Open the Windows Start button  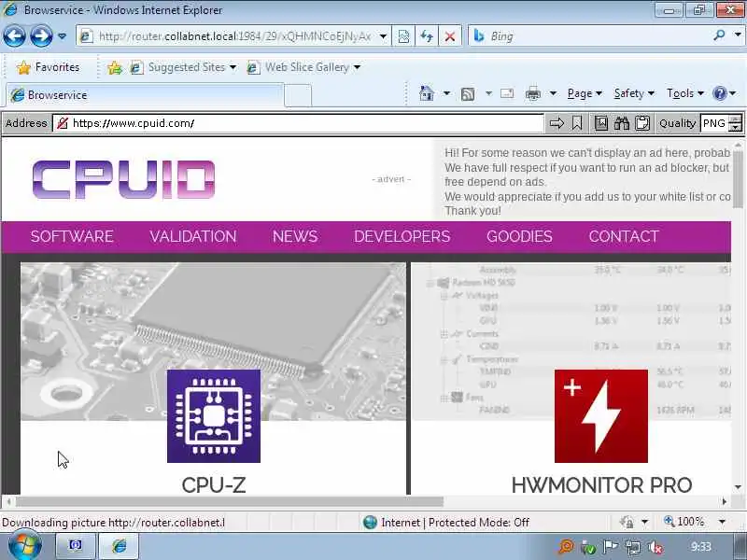click(x=25, y=545)
